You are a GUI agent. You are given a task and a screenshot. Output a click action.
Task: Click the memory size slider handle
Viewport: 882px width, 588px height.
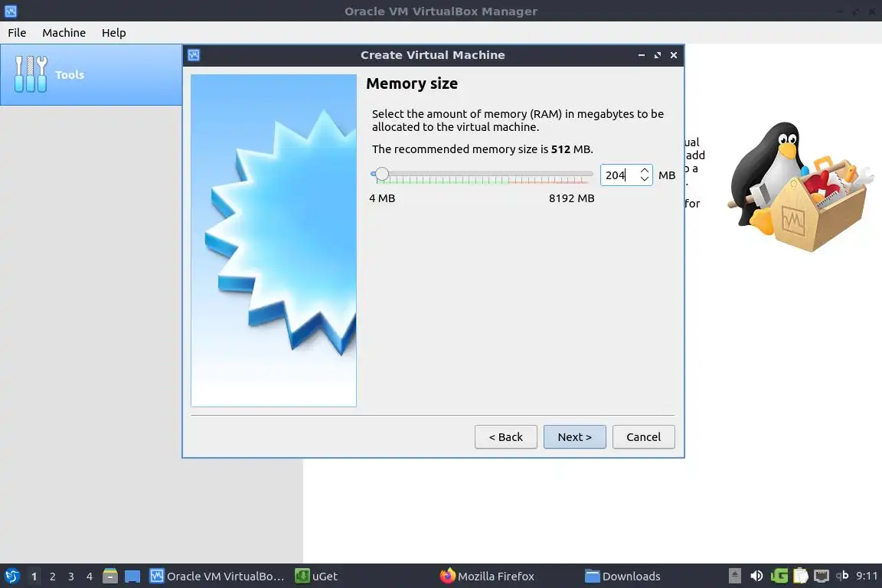[x=382, y=174]
